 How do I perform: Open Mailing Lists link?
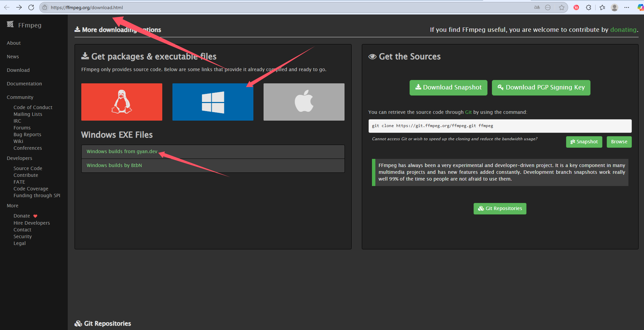point(28,114)
